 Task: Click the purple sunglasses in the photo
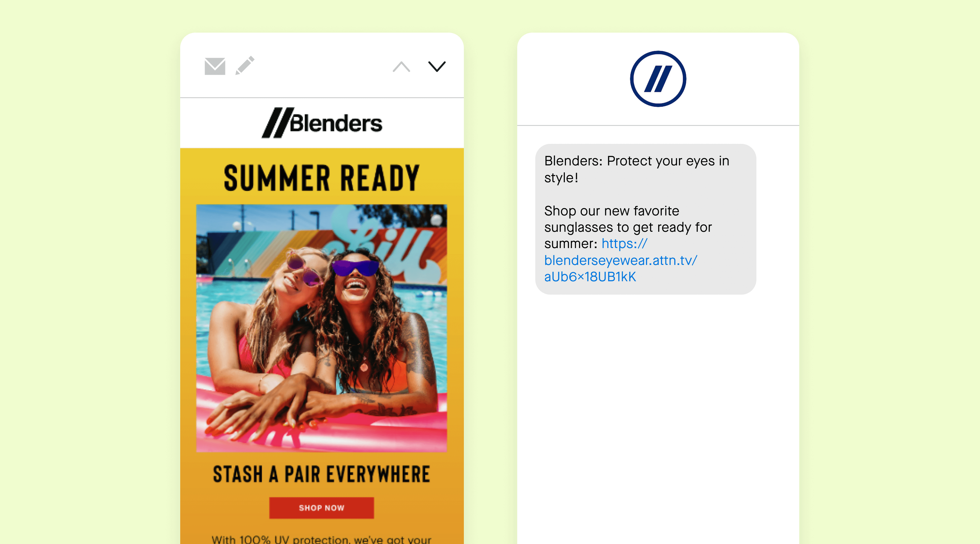point(355,268)
